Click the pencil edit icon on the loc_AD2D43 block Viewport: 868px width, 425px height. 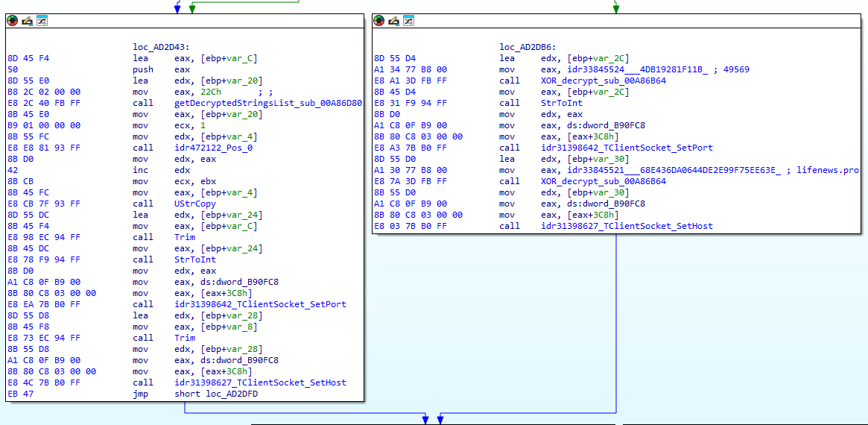[x=28, y=21]
